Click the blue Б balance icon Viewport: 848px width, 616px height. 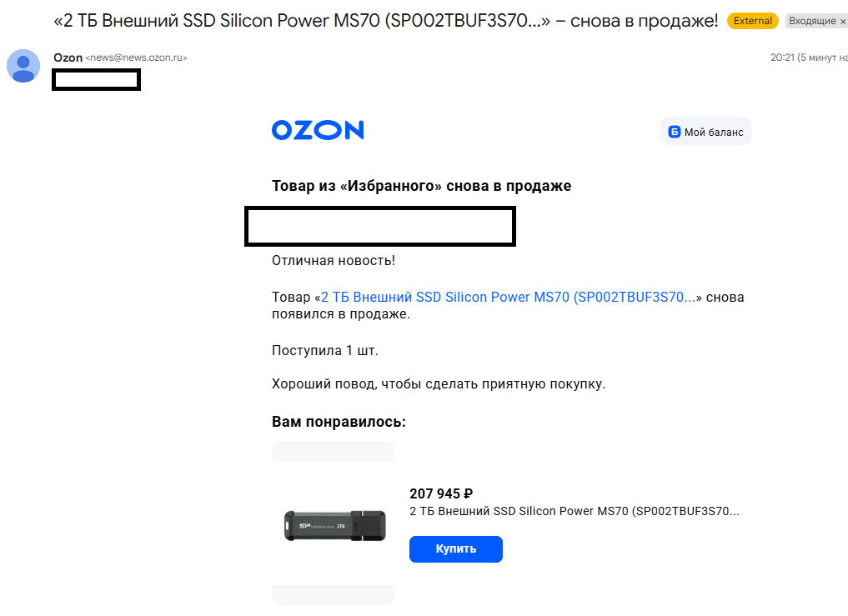coord(675,132)
